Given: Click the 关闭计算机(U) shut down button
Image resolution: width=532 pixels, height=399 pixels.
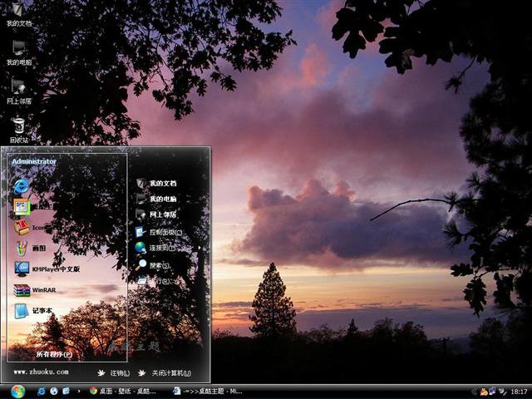Looking at the screenshot, I should [165, 373].
